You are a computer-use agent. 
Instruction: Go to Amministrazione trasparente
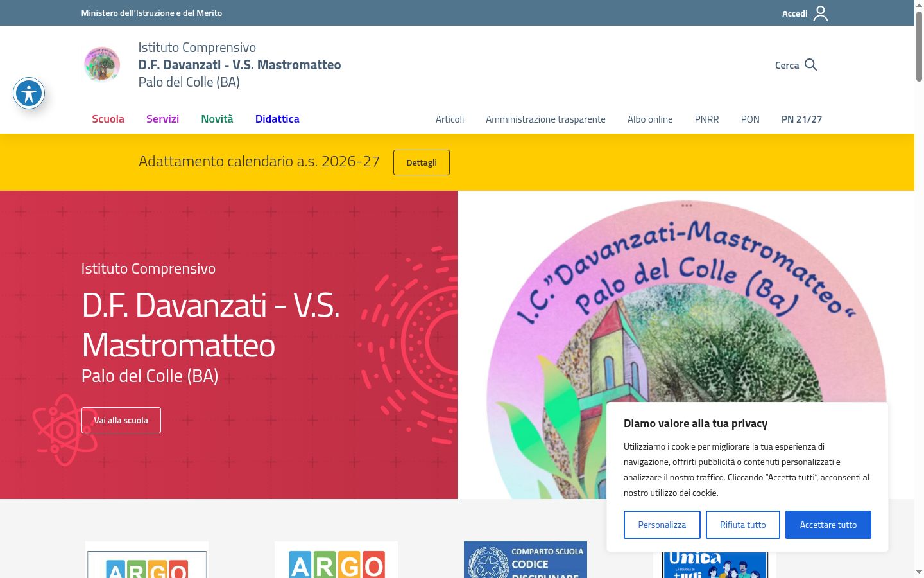pyautogui.click(x=545, y=119)
